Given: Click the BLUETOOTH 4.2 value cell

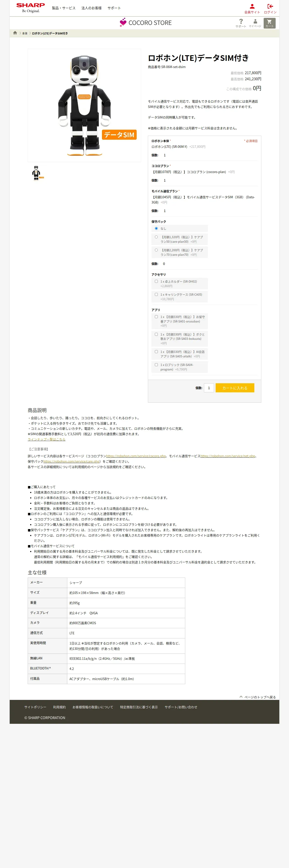Looking at the screenshot, I should point(126,669).
